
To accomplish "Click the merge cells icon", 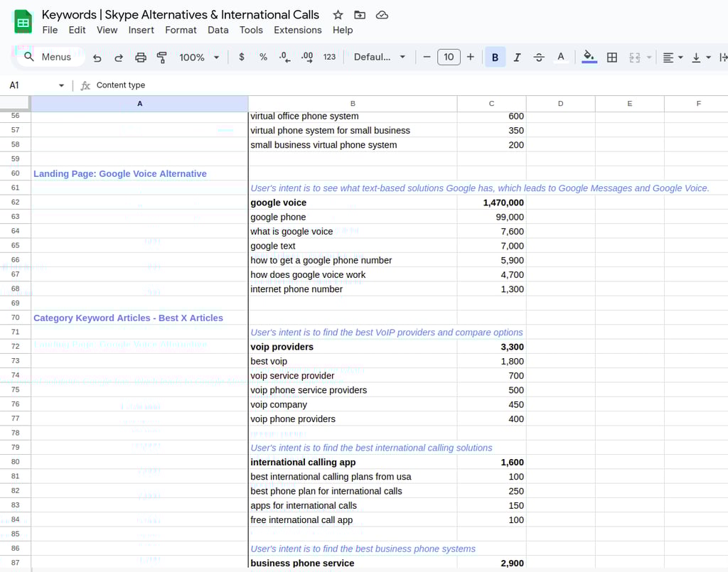I will tap(635, 57).
